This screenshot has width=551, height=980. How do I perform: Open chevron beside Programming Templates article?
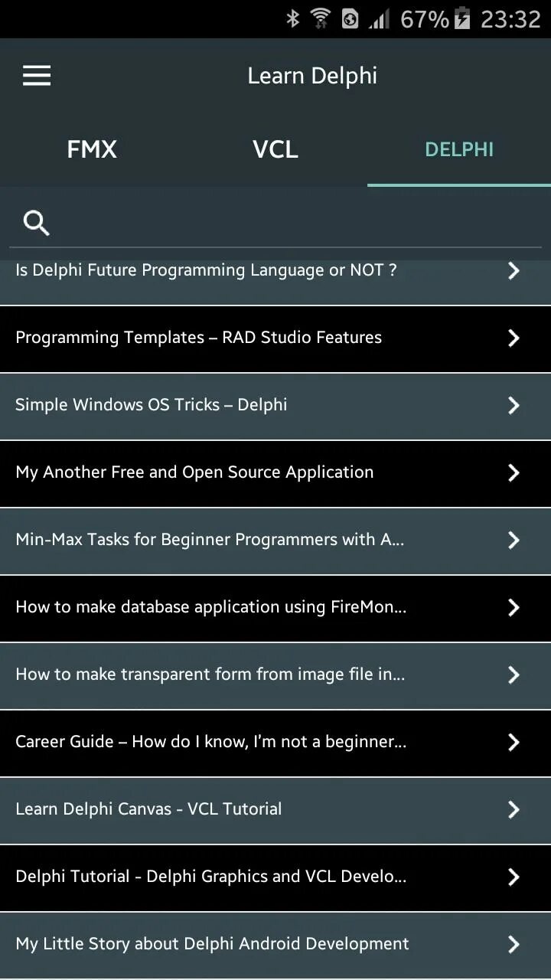pyautogui.click(x=514, y=338)
